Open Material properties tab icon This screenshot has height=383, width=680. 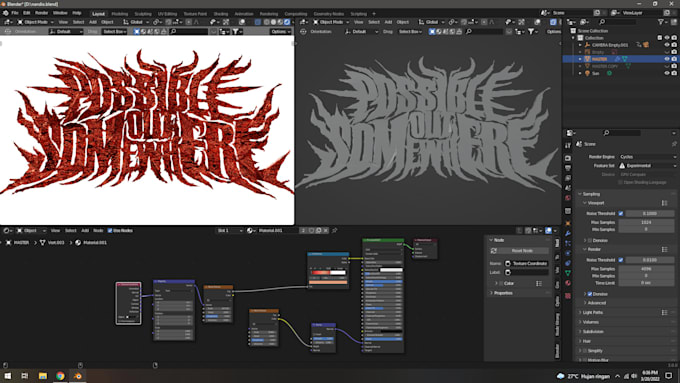(568, 283)
